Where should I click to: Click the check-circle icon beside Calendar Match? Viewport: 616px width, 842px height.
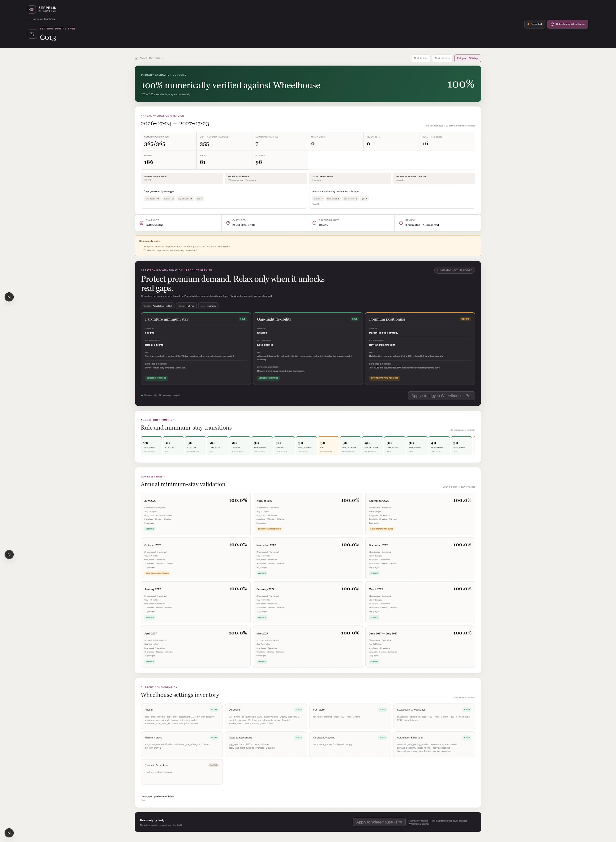[x=314, y=223]
